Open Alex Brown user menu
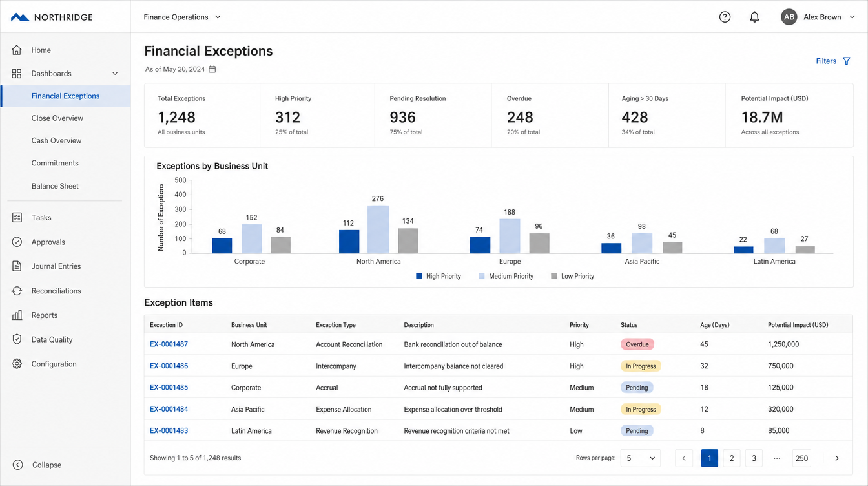Screen dimensions: 868x486 click(818, 17)
